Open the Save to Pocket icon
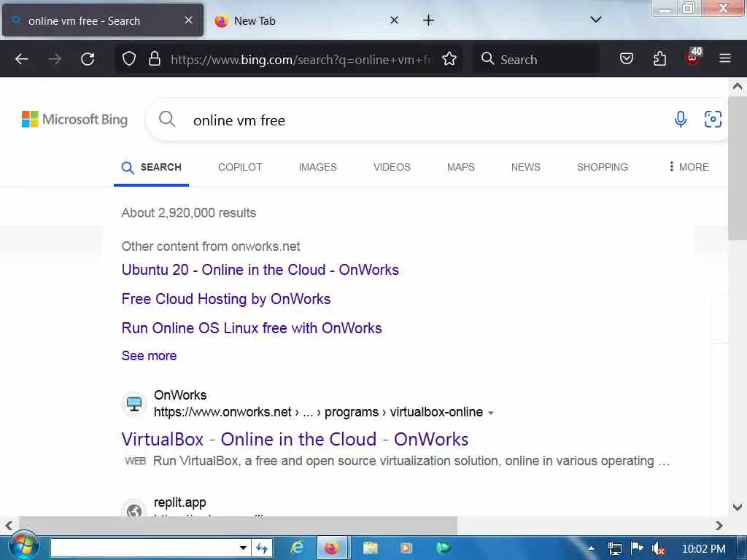This screenshot has height=560, width=747. coord(627,59)
